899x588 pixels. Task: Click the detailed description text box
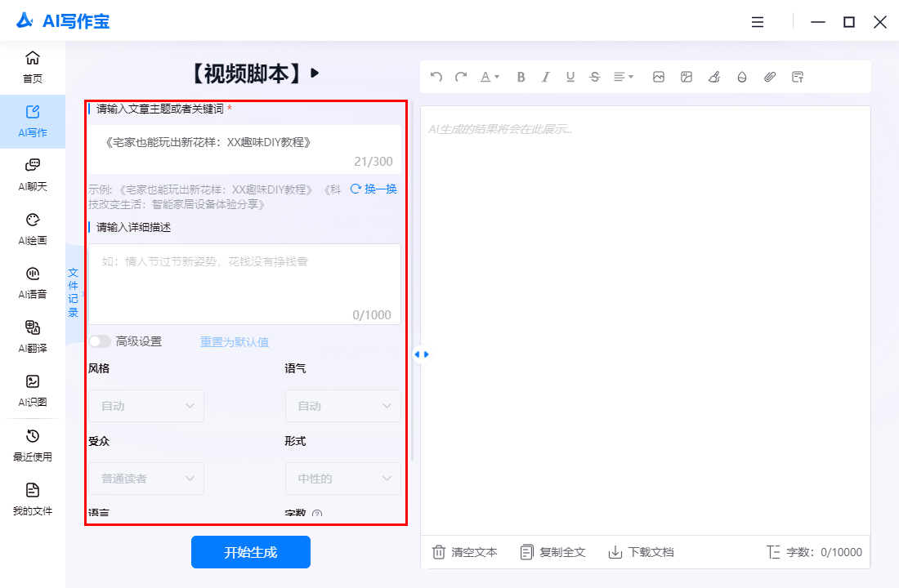pyautogui.click(x=244, y=283)
